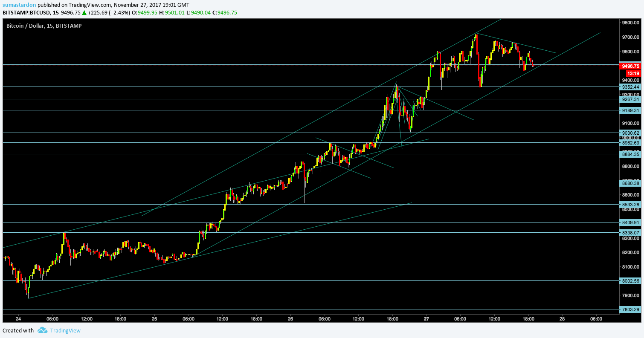644x338 pixels.
Task: Click the 7900.00 price axis tick
Action: pyautogui.click(x=631, y=296)
